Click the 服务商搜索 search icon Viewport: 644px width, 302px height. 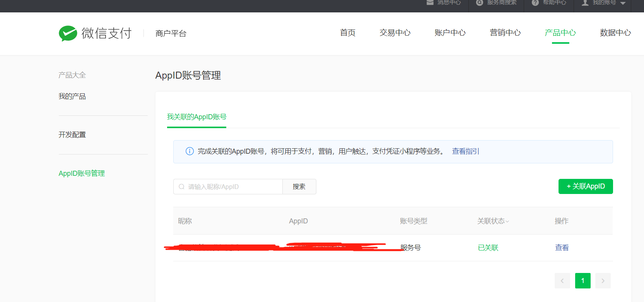point(480,2)
